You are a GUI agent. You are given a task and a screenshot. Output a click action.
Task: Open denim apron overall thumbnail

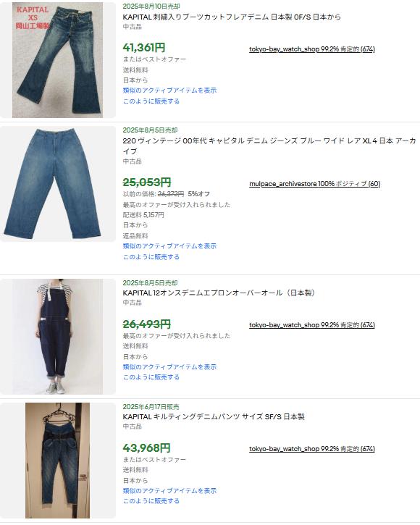coord(58,337)
